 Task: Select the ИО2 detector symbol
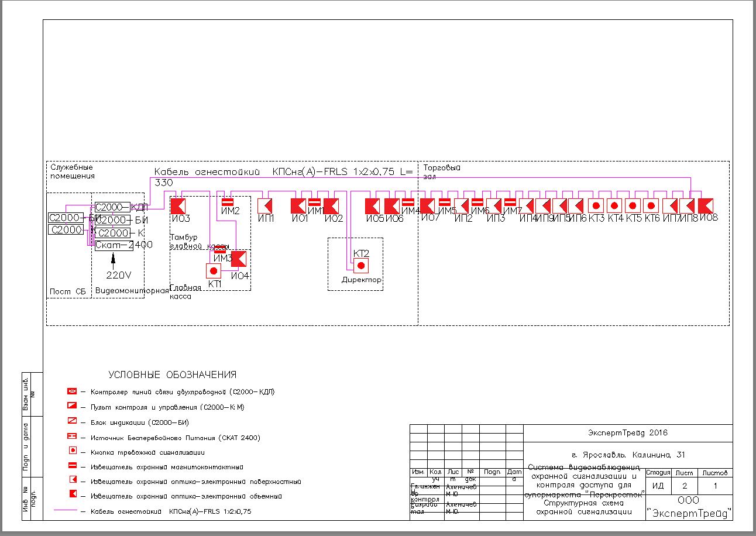coord(331,206)
